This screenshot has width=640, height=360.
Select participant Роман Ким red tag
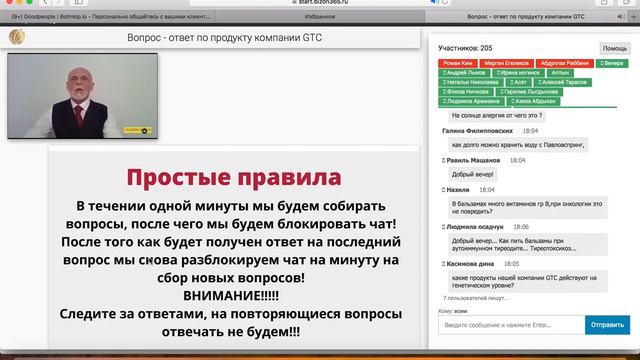458,63
